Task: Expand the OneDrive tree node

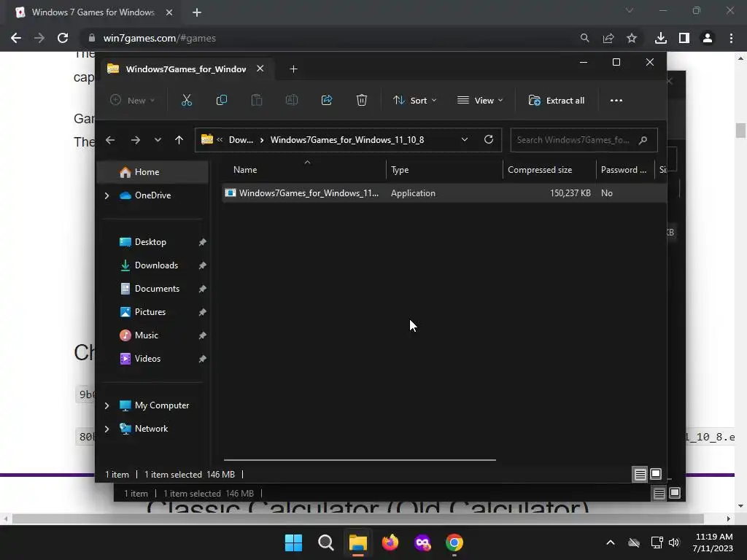Action: click(107, 195)
